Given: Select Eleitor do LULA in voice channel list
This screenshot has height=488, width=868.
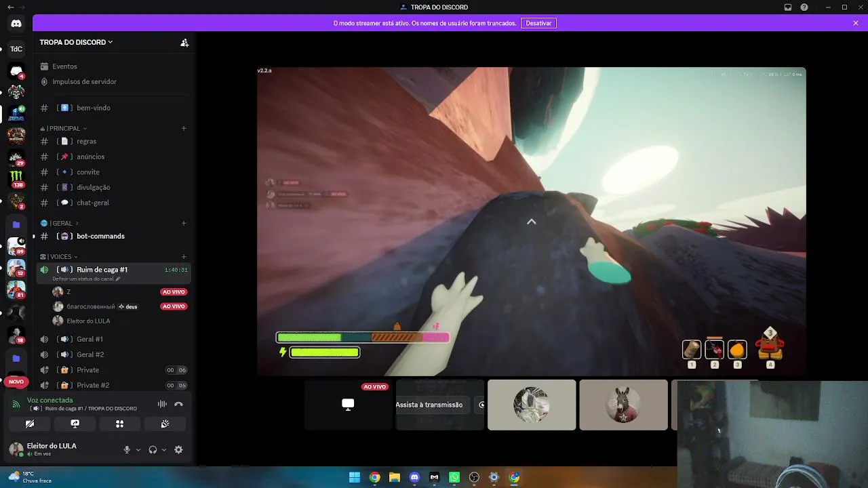Looking at the screenshot, I should click(x=119, y=321).
